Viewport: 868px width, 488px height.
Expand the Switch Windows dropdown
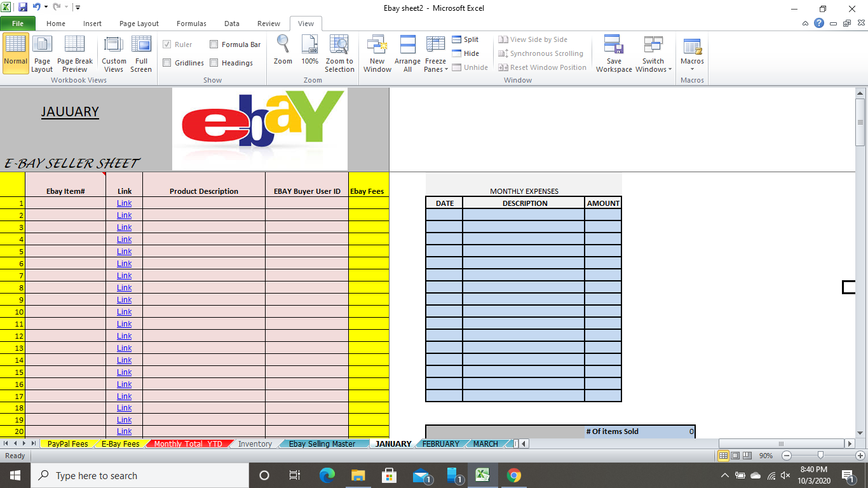pyautogui.click(x=653, y=65)
